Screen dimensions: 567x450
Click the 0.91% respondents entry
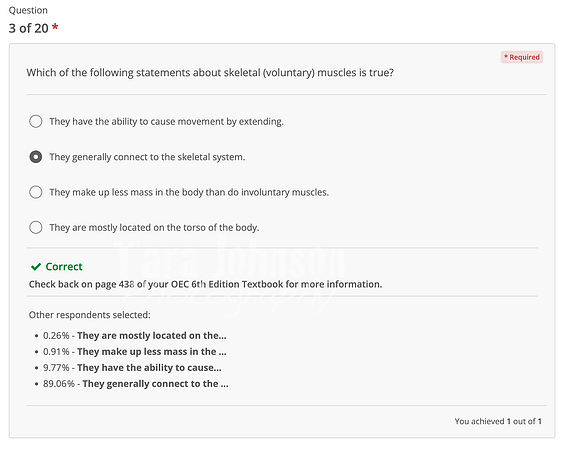(135, 352)
